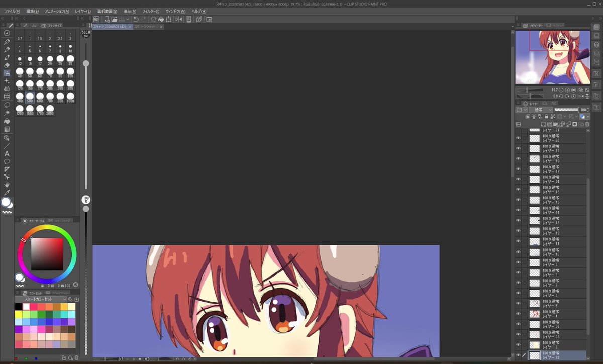
Task: Select the Decoration sparkle tool
Action: coord(7,81)
